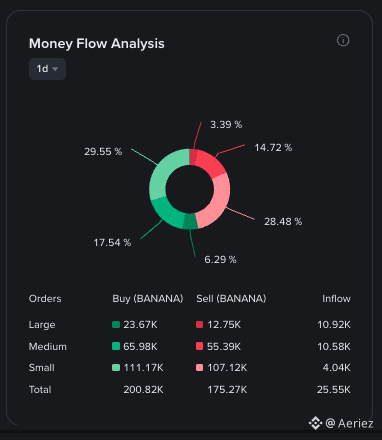382x440 pixels.
Task: Click the 3.39 % chart label
Action: (226, 125)
